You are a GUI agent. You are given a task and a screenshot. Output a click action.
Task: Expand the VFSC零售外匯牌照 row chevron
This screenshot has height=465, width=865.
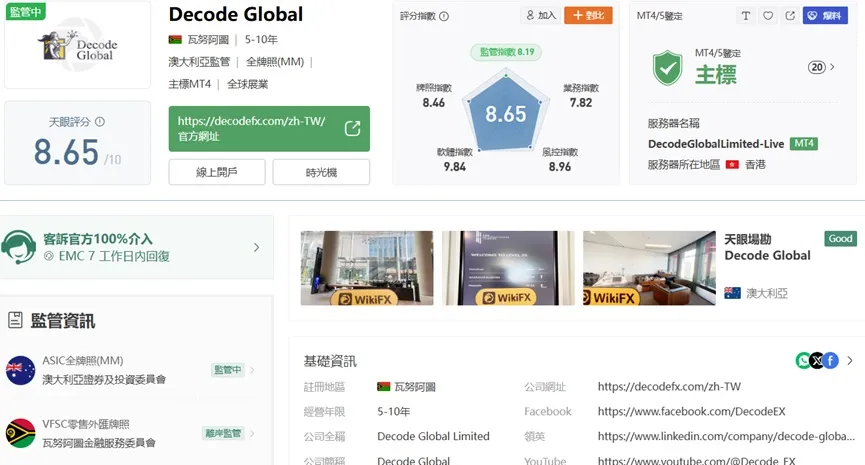(253, 433)
